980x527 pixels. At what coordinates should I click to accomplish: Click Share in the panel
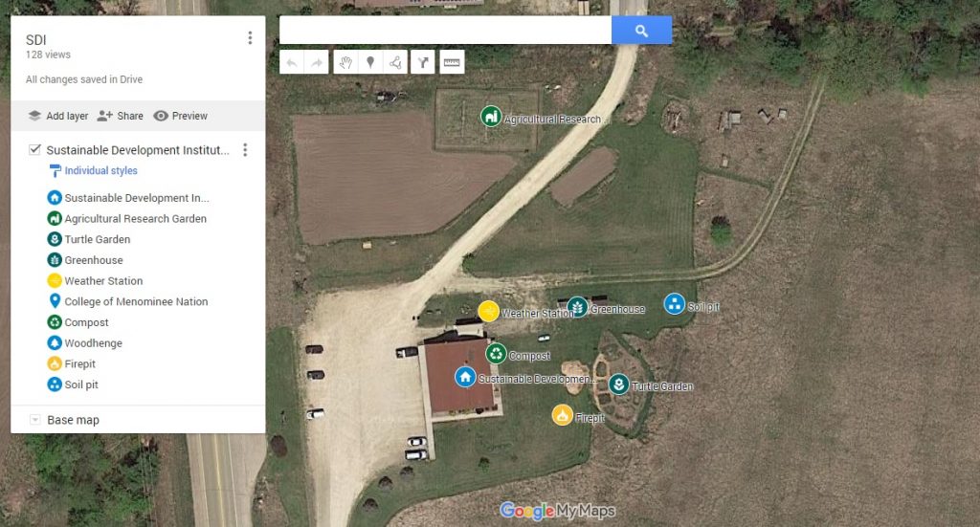[120, 116]
